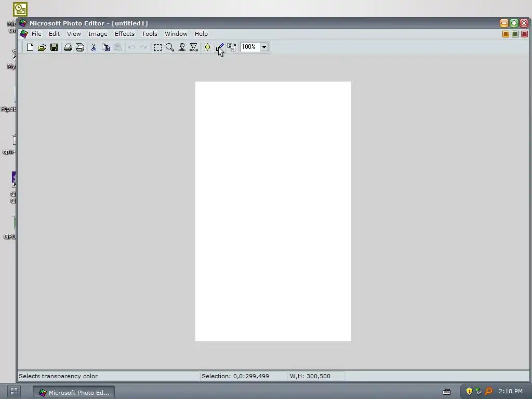
Task: Restore the inner untitled1 document window
Action: click(515, 34)
